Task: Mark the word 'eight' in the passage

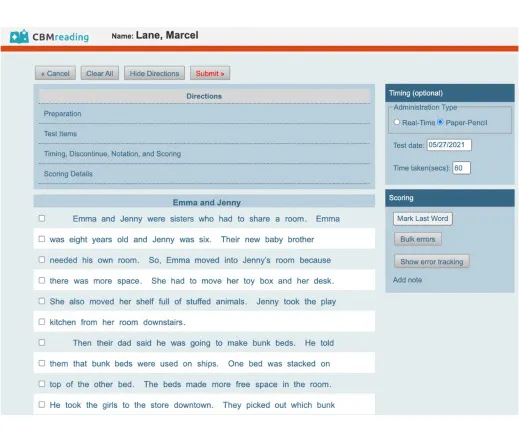Action: [78, 240]
